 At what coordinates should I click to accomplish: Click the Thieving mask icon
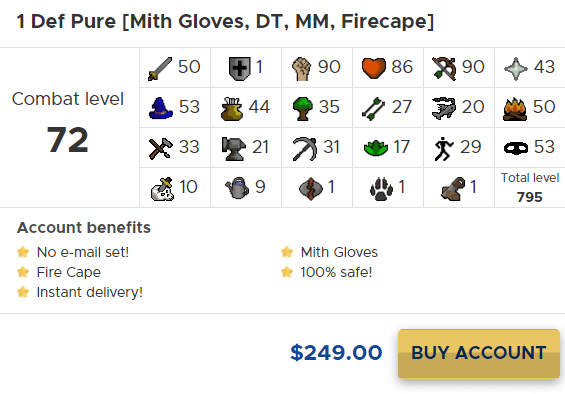point(516,148)
